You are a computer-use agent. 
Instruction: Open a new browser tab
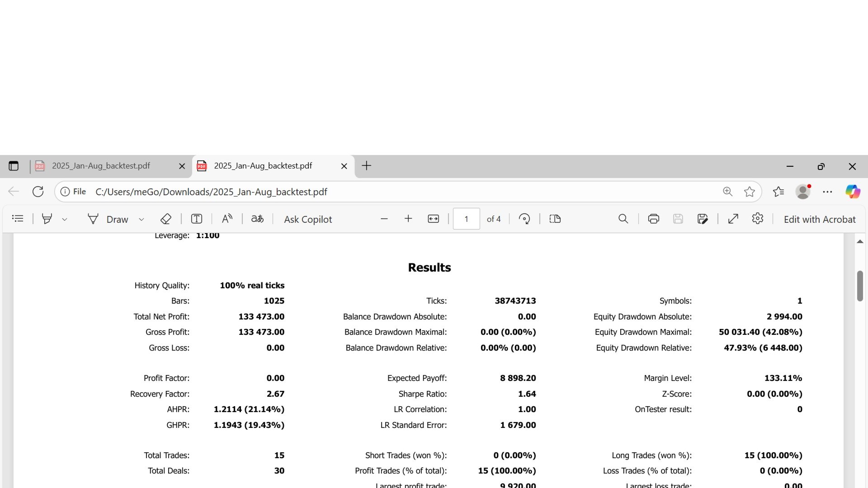[366, 166]
